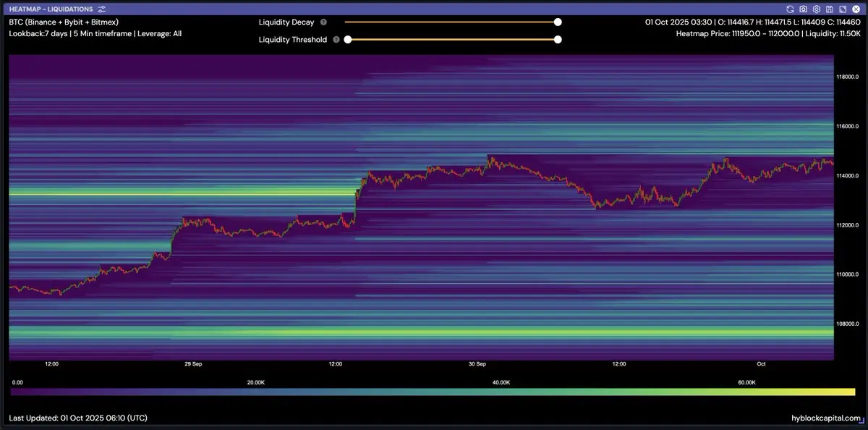Click the left Liquidity Threshold handle
868x430 pixels.
coord(348,40)
